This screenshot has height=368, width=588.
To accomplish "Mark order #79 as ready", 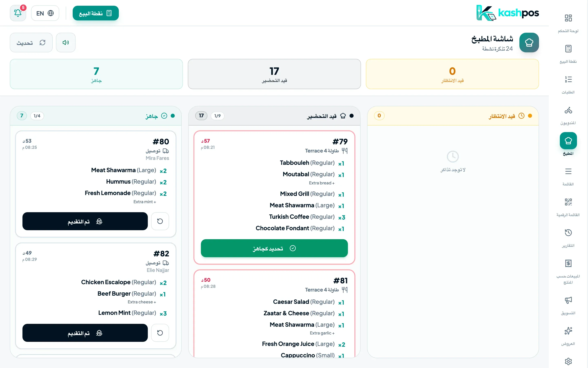I will coord(274,248).
